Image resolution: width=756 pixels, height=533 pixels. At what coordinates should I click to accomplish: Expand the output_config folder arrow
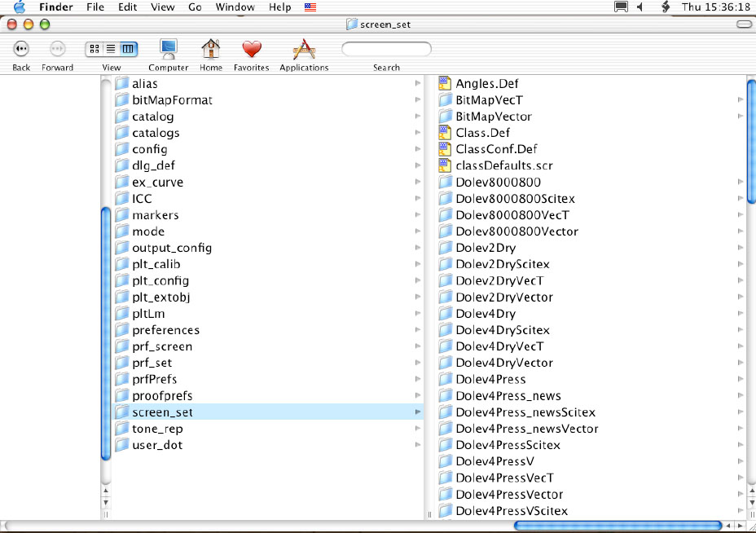coord(418,248)
